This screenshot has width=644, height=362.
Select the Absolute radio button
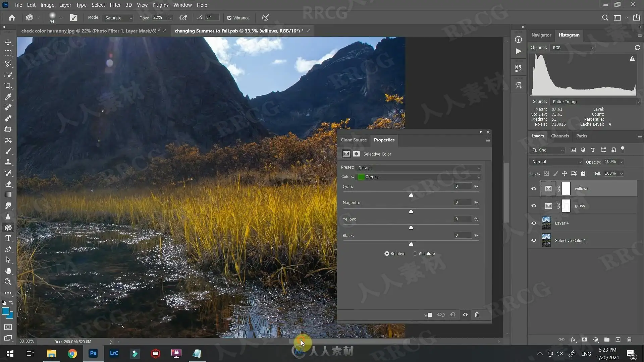415,254
